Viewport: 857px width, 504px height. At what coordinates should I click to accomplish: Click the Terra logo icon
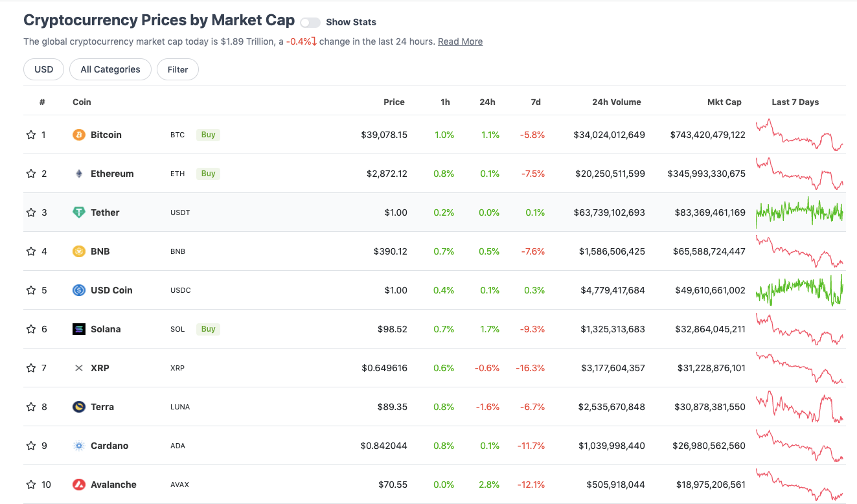pos(79,407)
